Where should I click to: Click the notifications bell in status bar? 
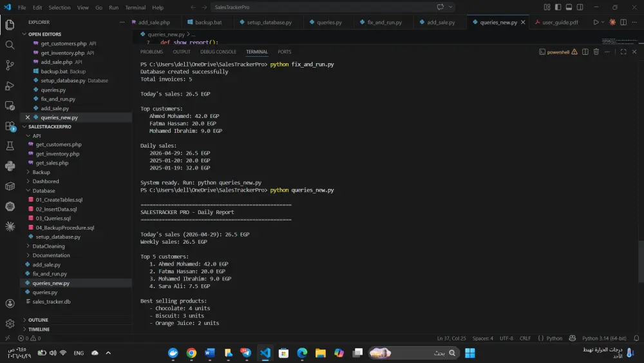(x=636, y=338)
